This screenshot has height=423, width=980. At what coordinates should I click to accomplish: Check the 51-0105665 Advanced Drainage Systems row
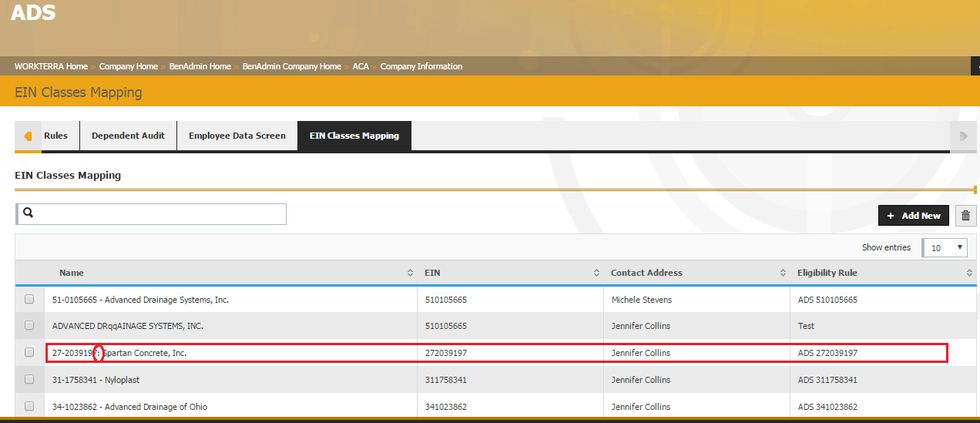[x=29, y=299]
